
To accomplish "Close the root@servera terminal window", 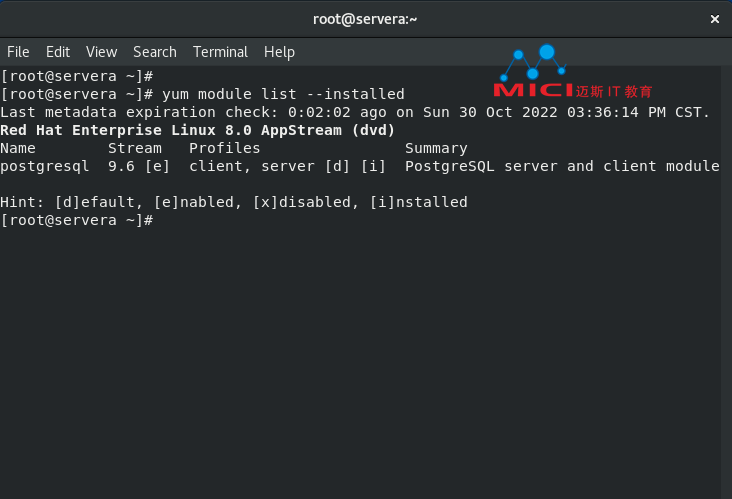I will tap(714, 19).
